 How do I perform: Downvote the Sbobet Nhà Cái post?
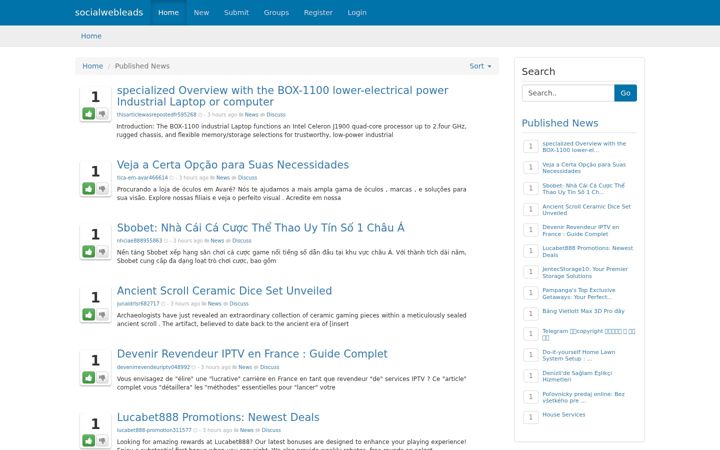[102, 251]
